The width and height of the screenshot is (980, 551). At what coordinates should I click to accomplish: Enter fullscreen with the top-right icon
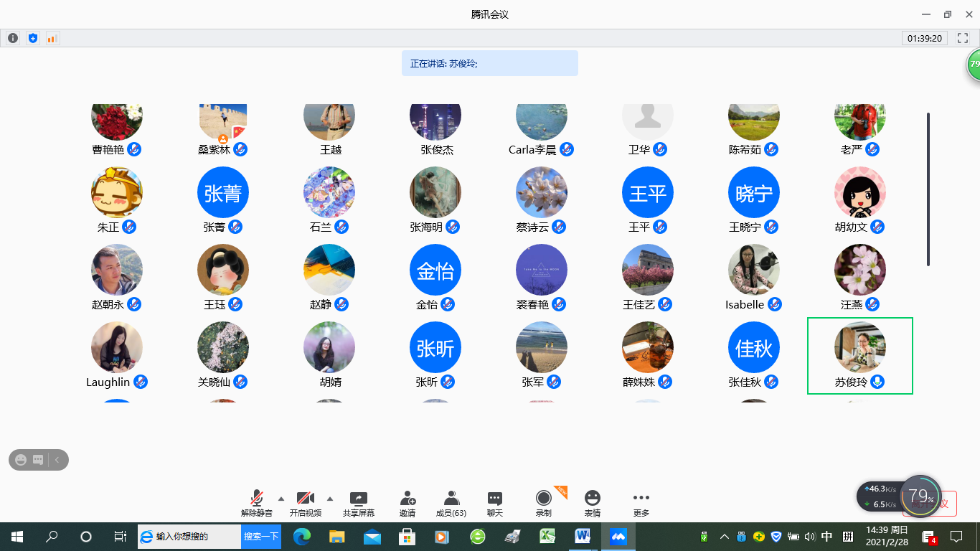click(x=962, y=38)
